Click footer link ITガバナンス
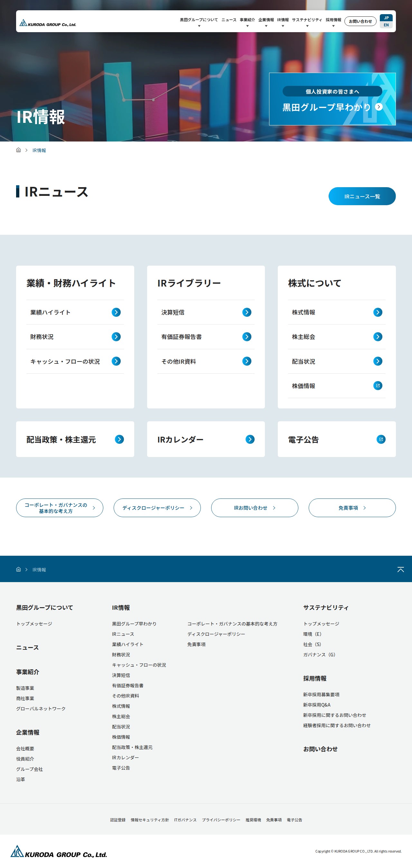 pos(185,820)
